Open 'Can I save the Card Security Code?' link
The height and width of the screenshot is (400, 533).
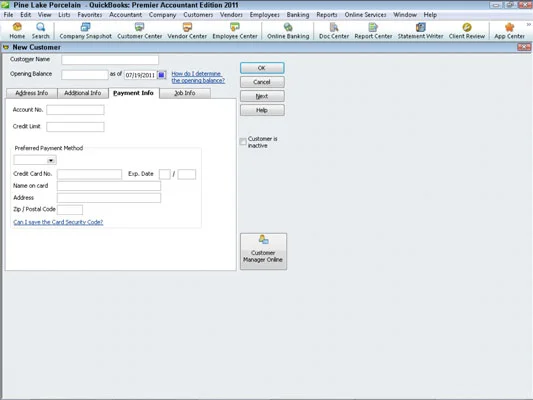pyautogui.click(x=58, y=222)
